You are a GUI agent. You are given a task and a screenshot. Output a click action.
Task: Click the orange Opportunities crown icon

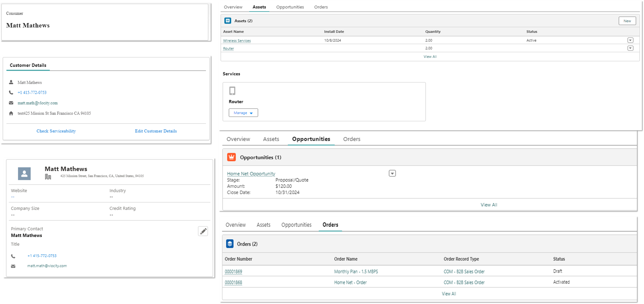tap(231, 157)
